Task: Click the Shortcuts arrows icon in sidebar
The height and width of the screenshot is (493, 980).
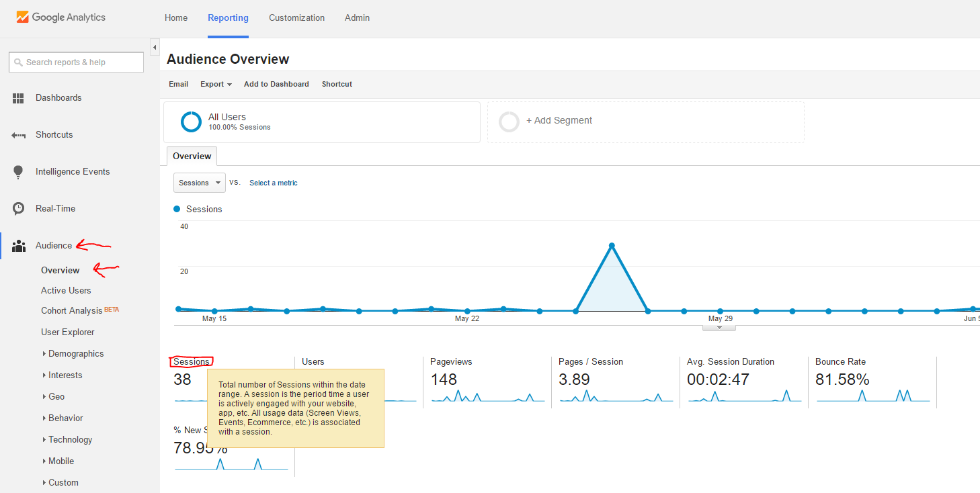Action: (19, 134)
